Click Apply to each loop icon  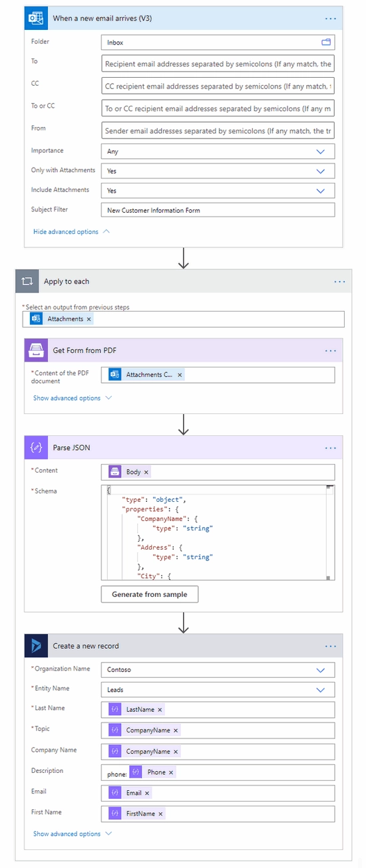click(x=27, y=282)
